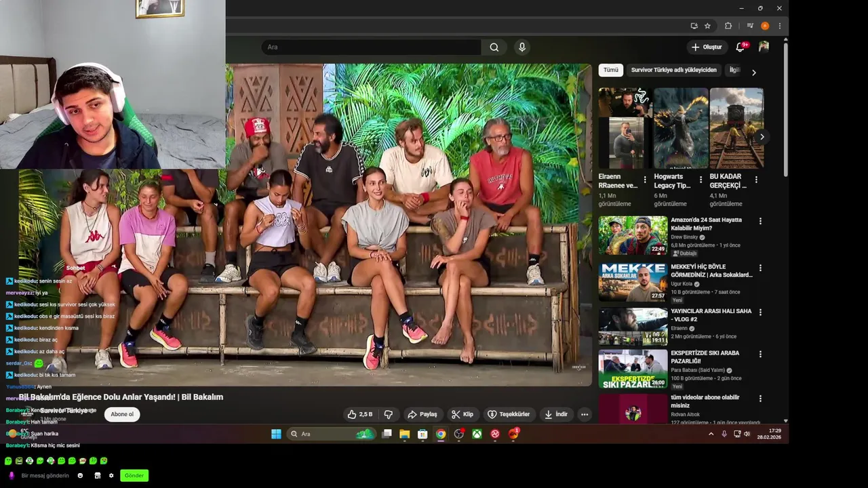This screenshot has width=868, height=488.
Task: Open channel Ugur Kola link
Action: tap(683, 284)
